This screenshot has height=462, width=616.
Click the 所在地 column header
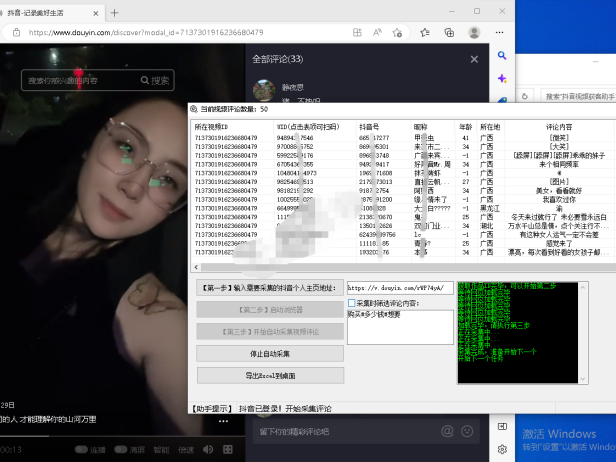click(x=490, y=127)
